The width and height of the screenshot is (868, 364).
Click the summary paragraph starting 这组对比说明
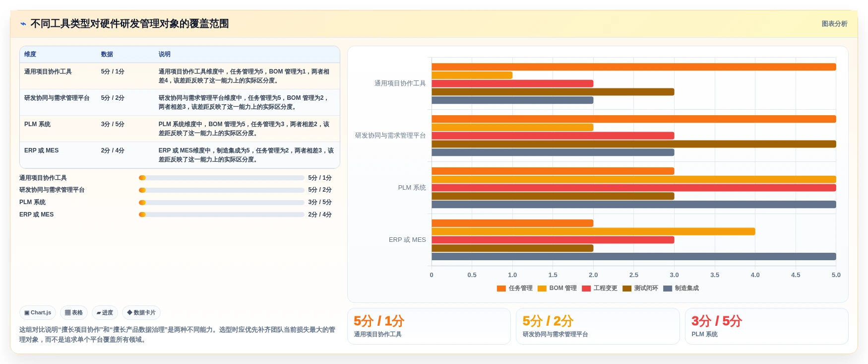pyautogui.click(x=177, y=335)
